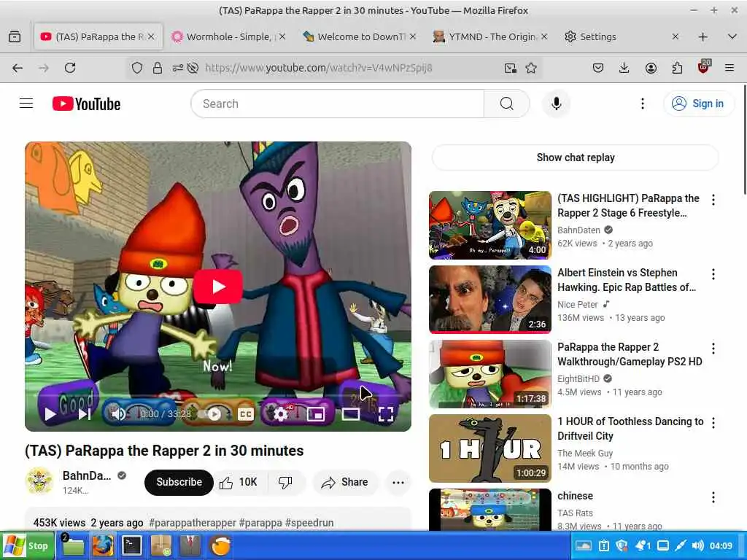
Task: Open Stage 6 Freestyle TAS Highlight thumbnail
Action: click(489, 225)
